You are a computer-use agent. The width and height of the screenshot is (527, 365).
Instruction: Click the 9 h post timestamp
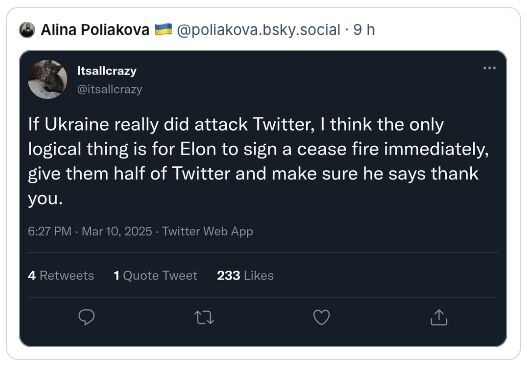[x=364, y=30]
